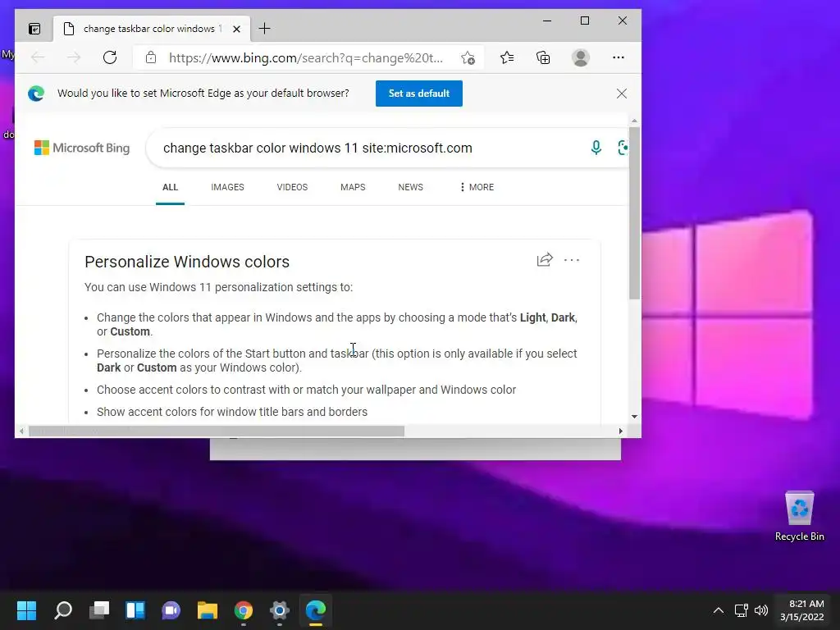The width and height of the screenshot is (840, 630).
Task: Open the Edge profile menu
Action: click(x=581, y=58)
